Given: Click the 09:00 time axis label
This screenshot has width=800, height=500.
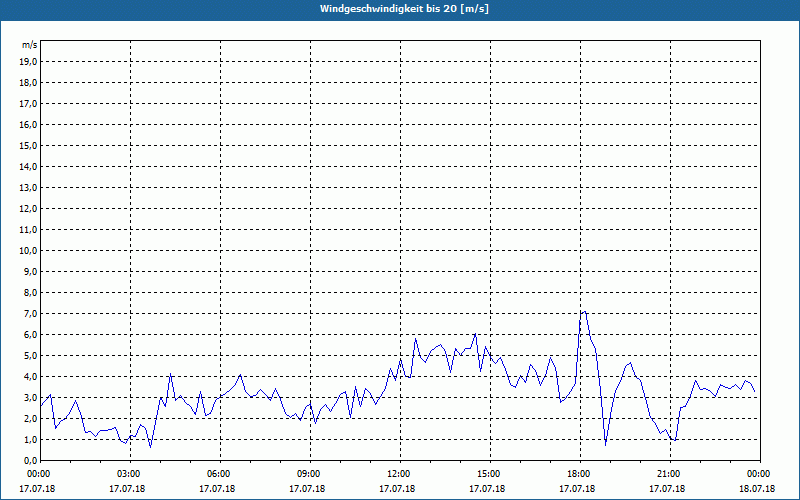Looking at the screenshot, I should pos(311,474).
